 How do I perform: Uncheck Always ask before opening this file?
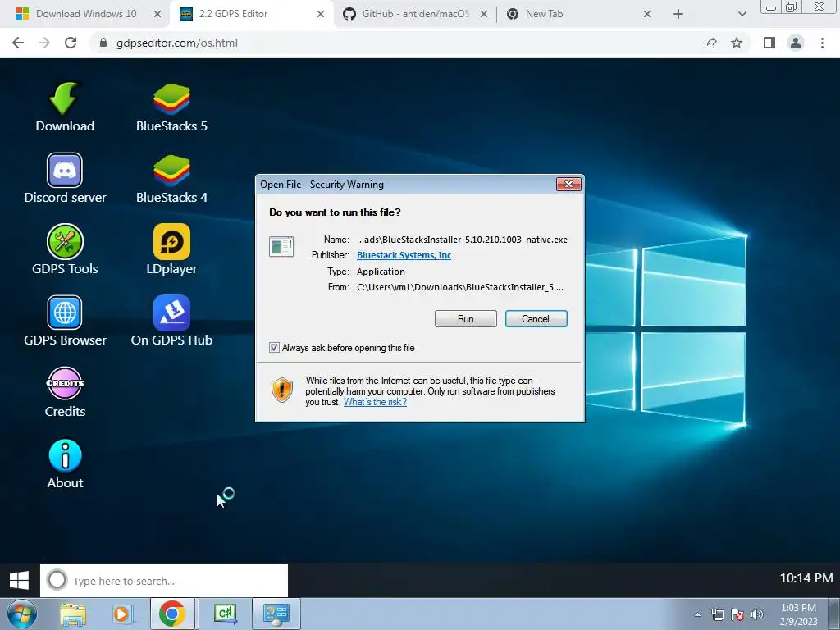click(x=274, y=348)
